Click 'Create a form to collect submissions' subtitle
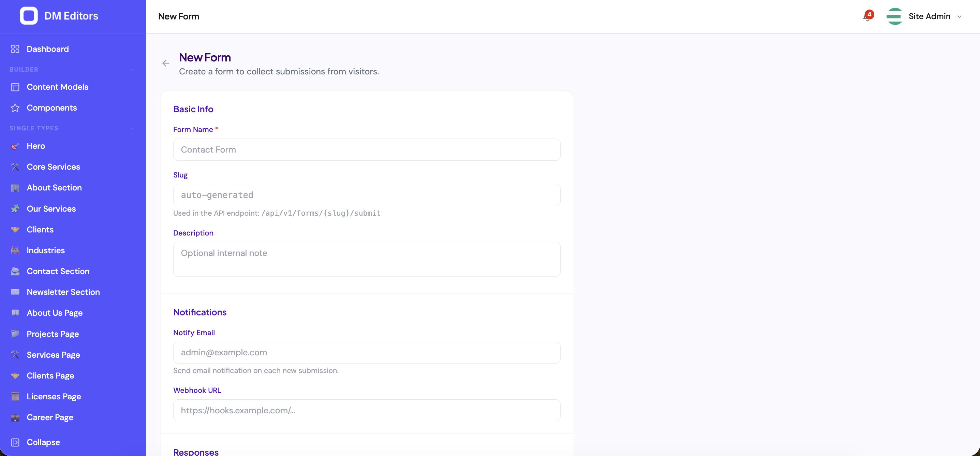980x456 pixels. (x=279, y=72)
